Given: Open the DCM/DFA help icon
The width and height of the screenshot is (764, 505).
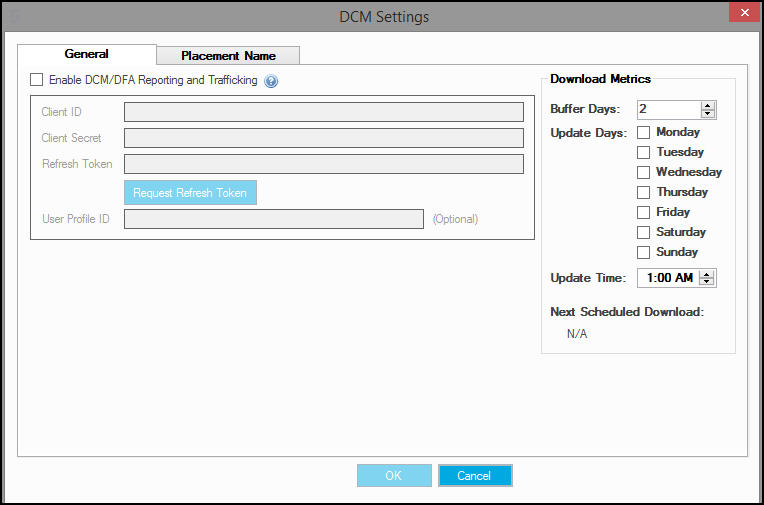Looking at the screenshot, I should (x=271, y=81).
